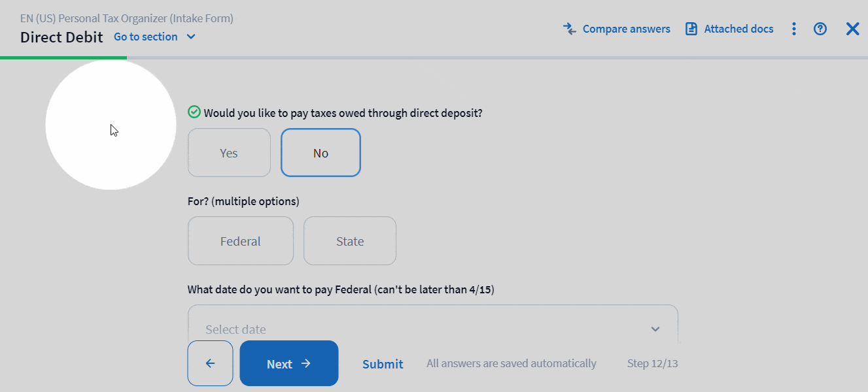Image resolution: width=868 pixels, height=392 pixels.
Task: Toggle the State option
Action: 350,241
